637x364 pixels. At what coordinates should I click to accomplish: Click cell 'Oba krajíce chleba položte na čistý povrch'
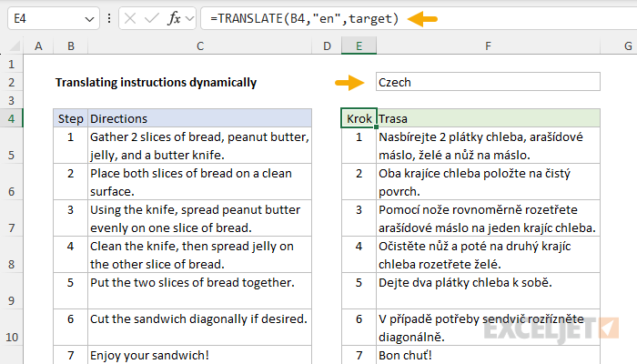(488, 182)
